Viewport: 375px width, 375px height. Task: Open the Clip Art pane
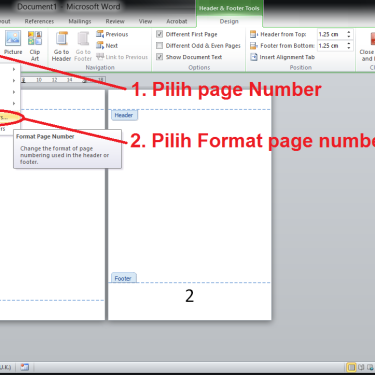point(35,46)
